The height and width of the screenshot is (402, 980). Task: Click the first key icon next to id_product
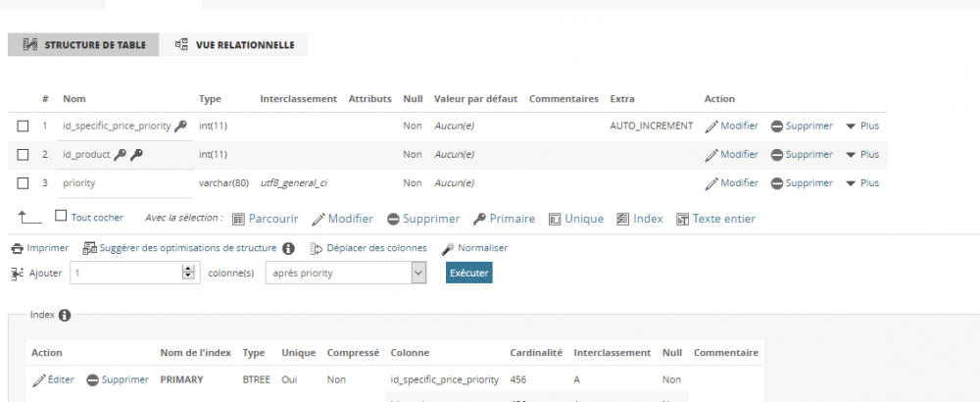[121, 155]
